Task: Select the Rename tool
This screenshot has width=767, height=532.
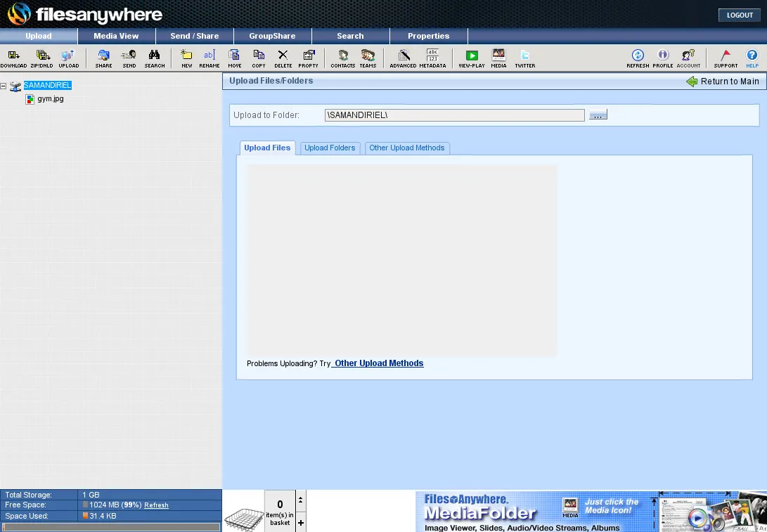Action: coord(209,58)
